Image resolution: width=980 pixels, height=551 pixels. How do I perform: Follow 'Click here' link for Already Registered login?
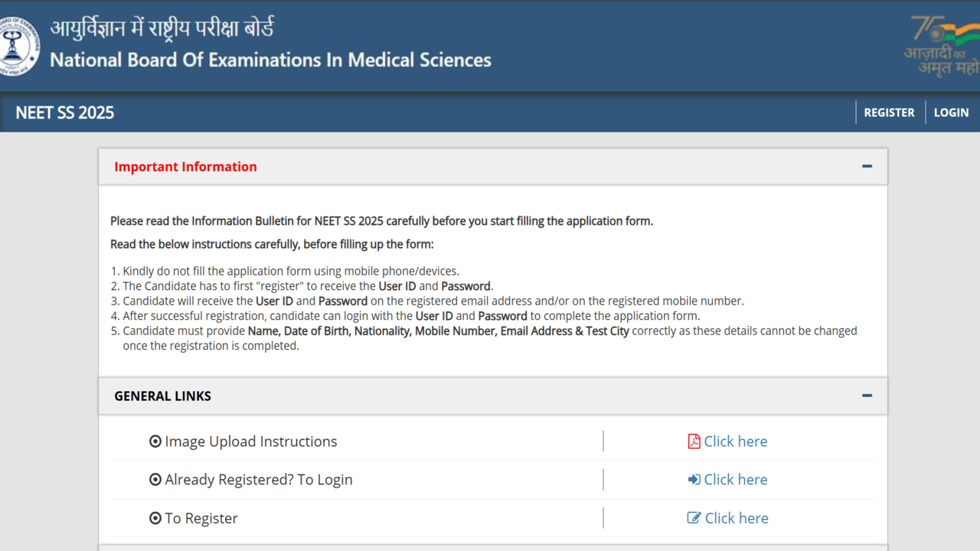[x=735, y=480]
